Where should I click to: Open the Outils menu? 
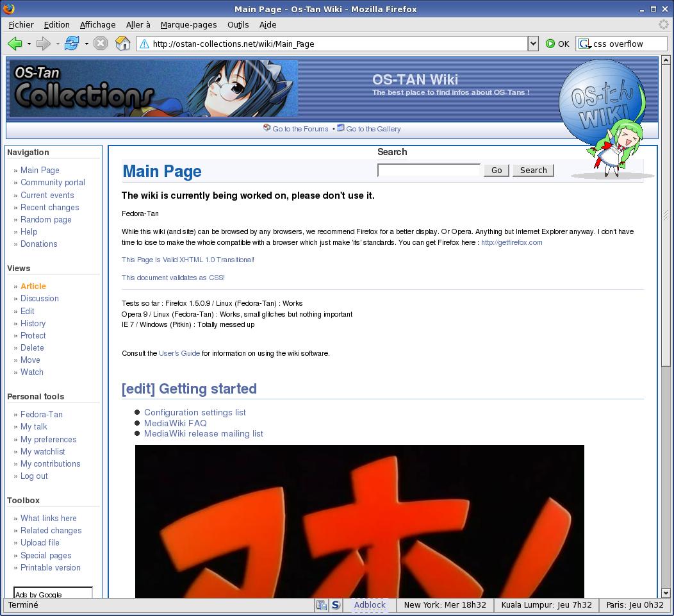pos(238,25)
